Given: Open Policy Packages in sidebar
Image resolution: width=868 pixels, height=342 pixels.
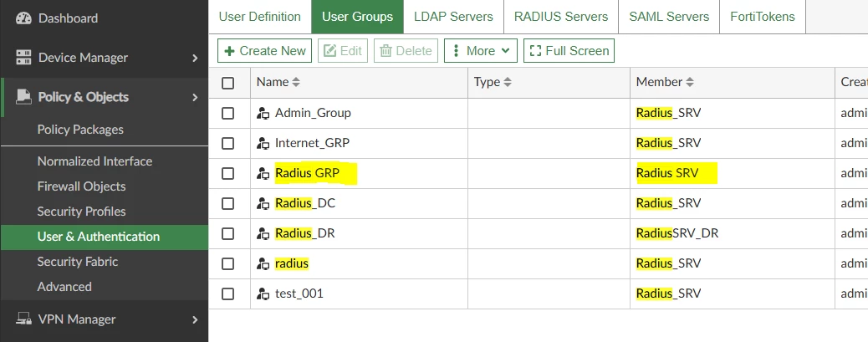Looking at the screenshot, I should pyautogui.click(x=80, y=130).
